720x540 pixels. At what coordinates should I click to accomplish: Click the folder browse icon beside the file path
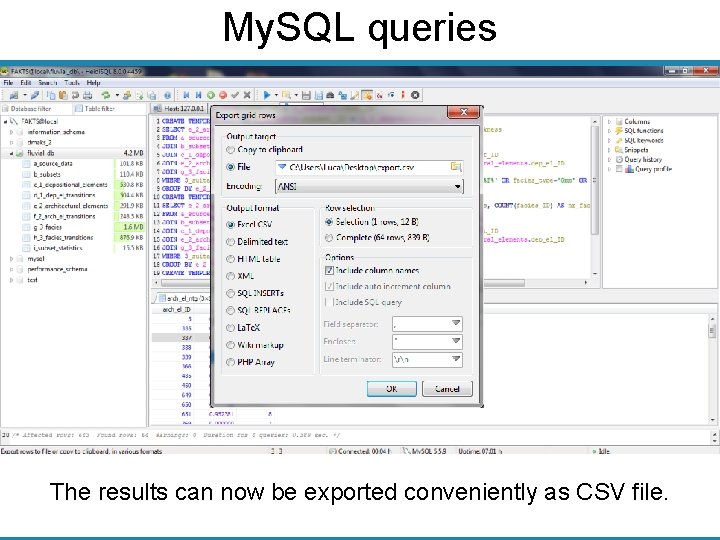456,167
